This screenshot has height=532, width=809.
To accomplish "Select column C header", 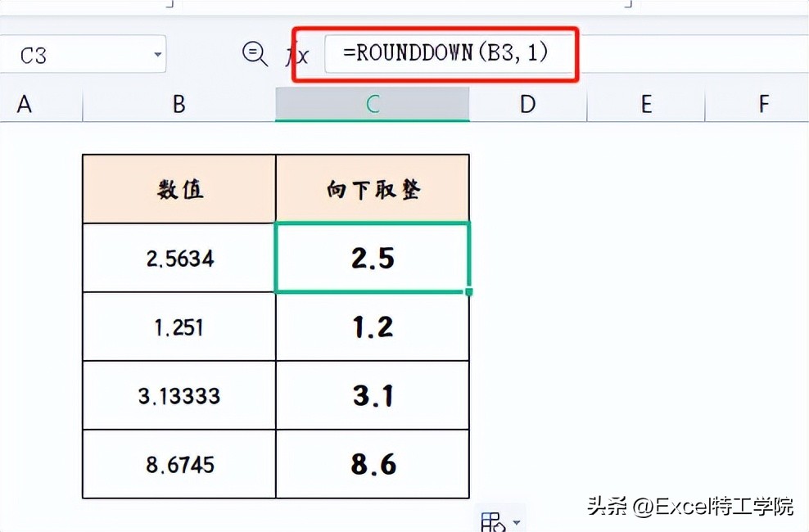I will (373, 105).
